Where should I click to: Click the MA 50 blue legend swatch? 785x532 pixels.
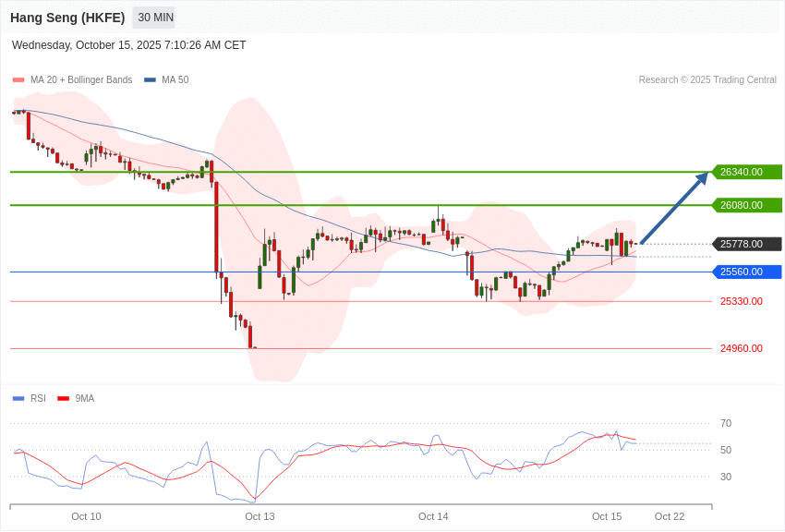coord(150,80)
